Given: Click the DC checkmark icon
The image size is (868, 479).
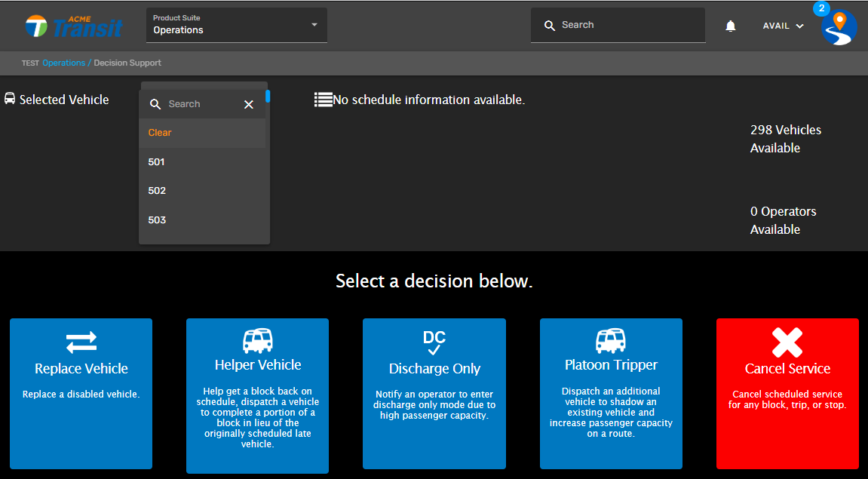Looking at the screenshot, I should [x=434, y=342].
